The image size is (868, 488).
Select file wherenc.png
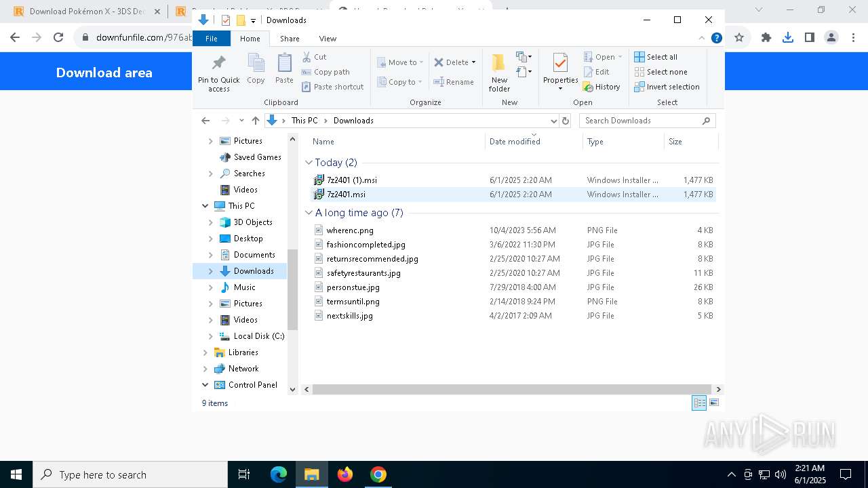click(350, 230)
